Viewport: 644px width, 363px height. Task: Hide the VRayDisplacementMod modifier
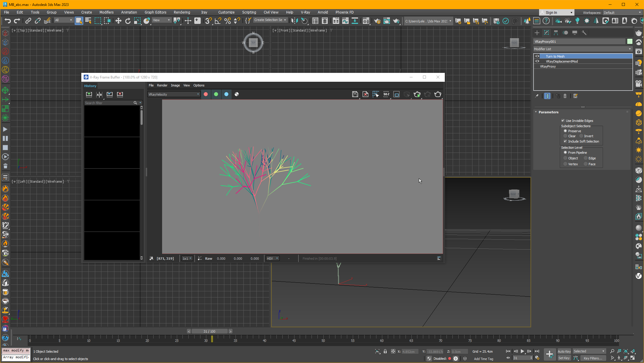tap(537, 61)
